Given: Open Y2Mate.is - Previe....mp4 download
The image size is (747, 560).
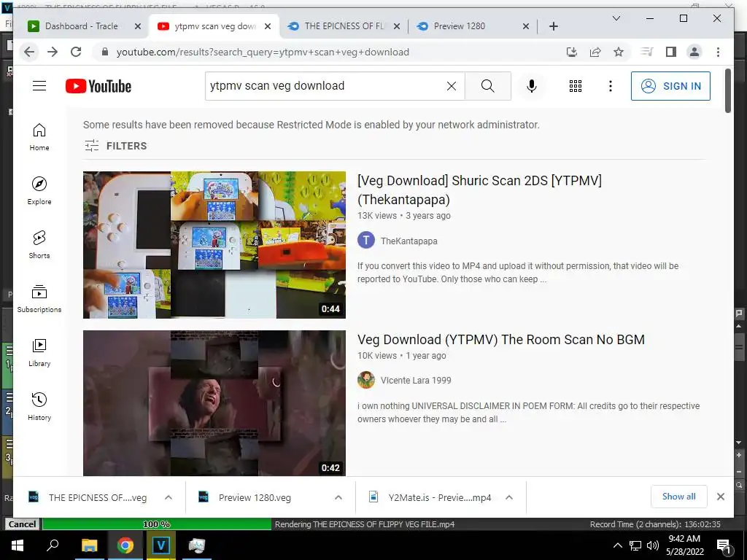Looking at the screenshot, I should point(431,497).
